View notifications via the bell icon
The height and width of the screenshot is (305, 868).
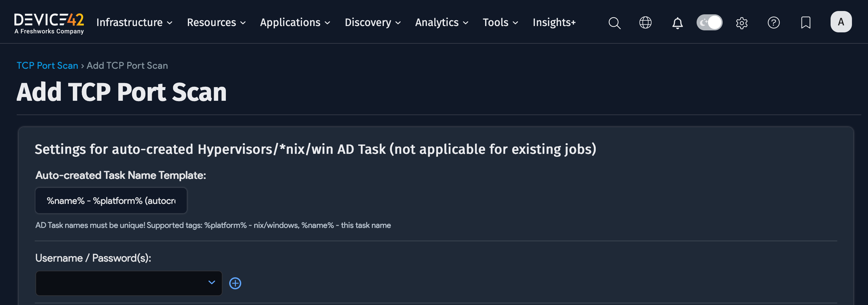point(677,23)
